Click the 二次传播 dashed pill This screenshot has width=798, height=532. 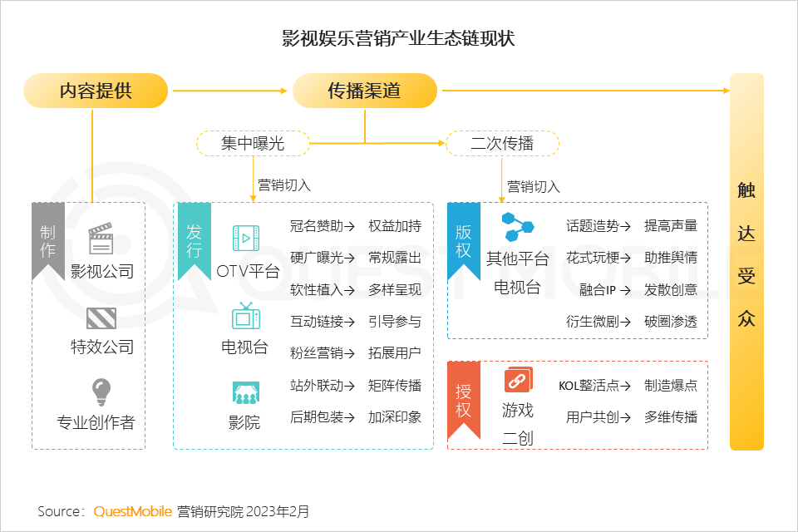502,144
